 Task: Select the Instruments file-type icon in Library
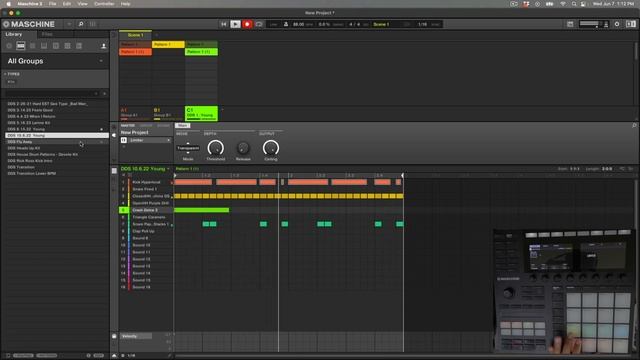(44, 46)
